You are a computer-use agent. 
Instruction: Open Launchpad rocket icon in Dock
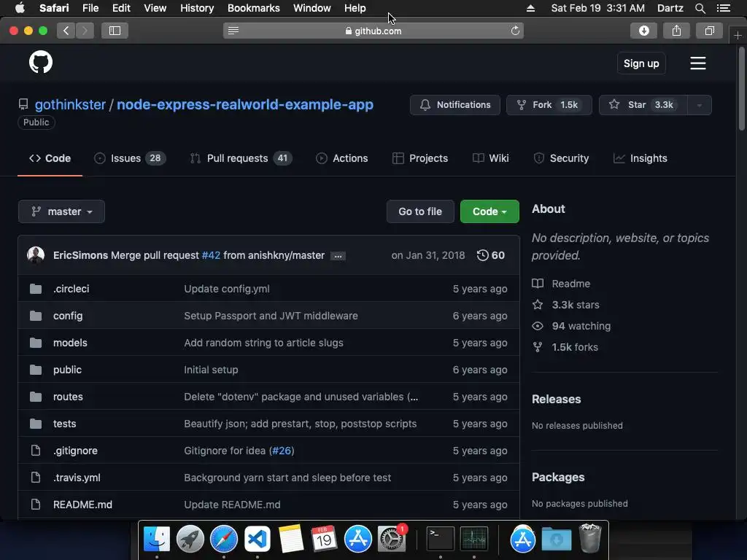pos(190,539)
